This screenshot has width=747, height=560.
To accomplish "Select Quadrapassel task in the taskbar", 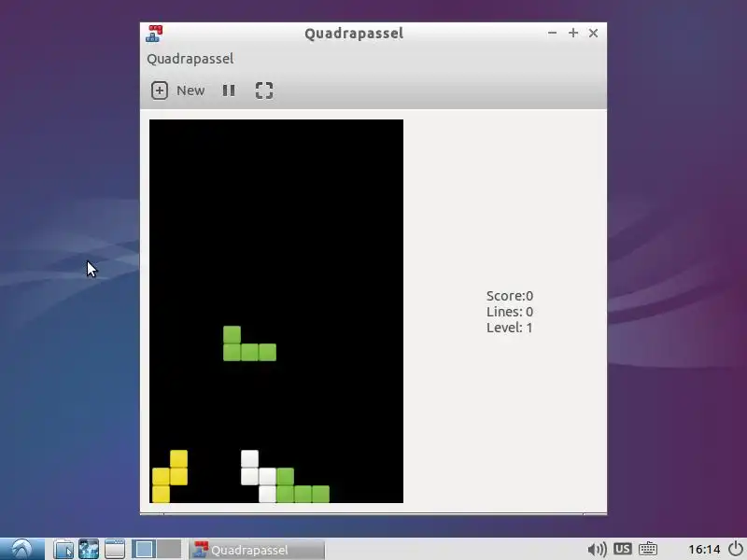I will click(x=258, y=550).
